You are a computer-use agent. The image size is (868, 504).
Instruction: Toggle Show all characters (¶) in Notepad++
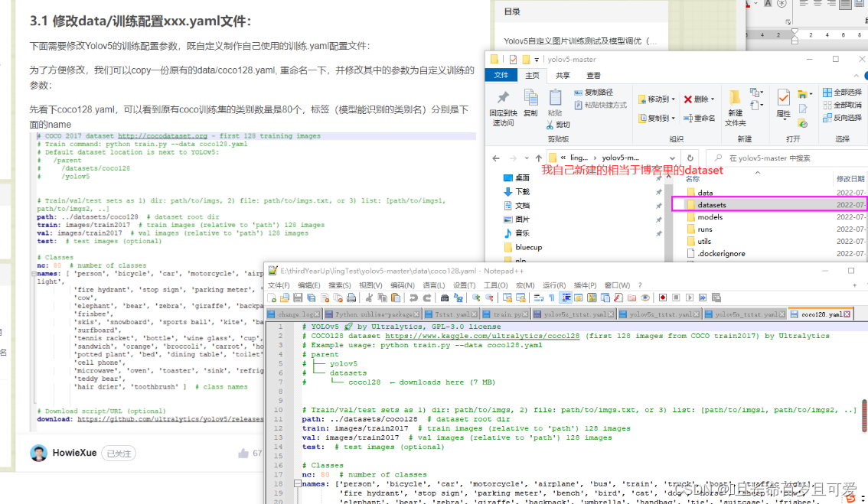552,298
